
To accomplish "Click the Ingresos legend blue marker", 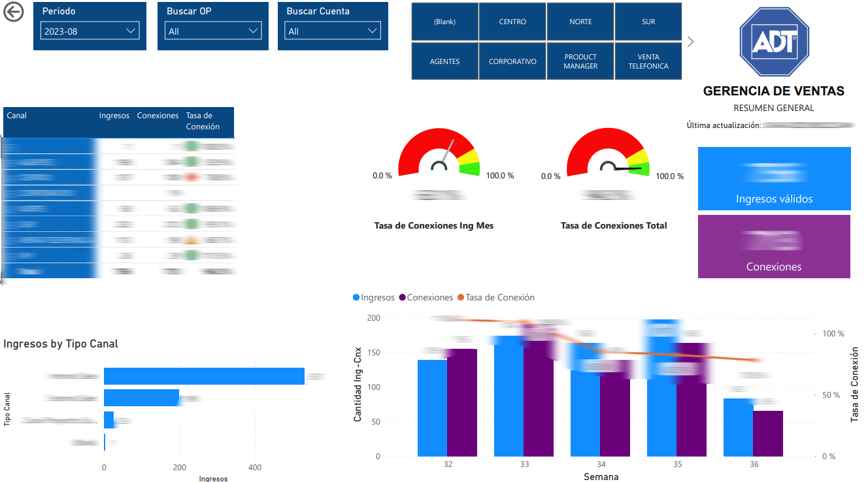I will (x=356, y=297).
